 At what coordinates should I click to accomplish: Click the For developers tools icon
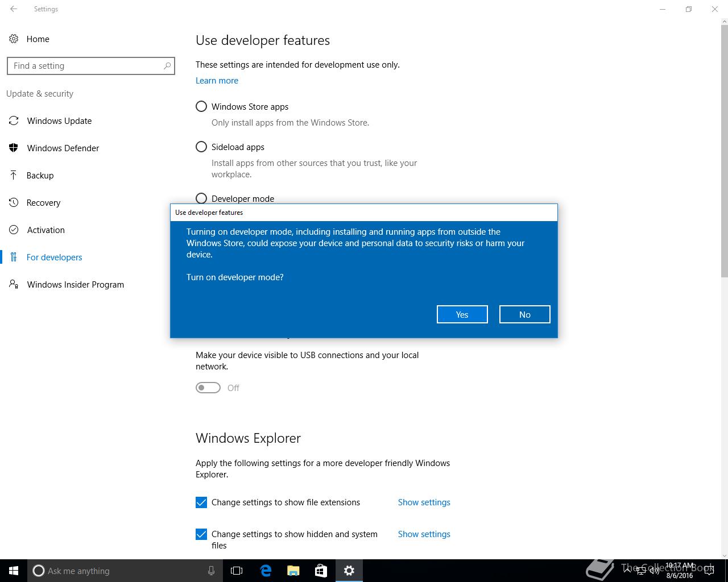click(x=14, y=257)
